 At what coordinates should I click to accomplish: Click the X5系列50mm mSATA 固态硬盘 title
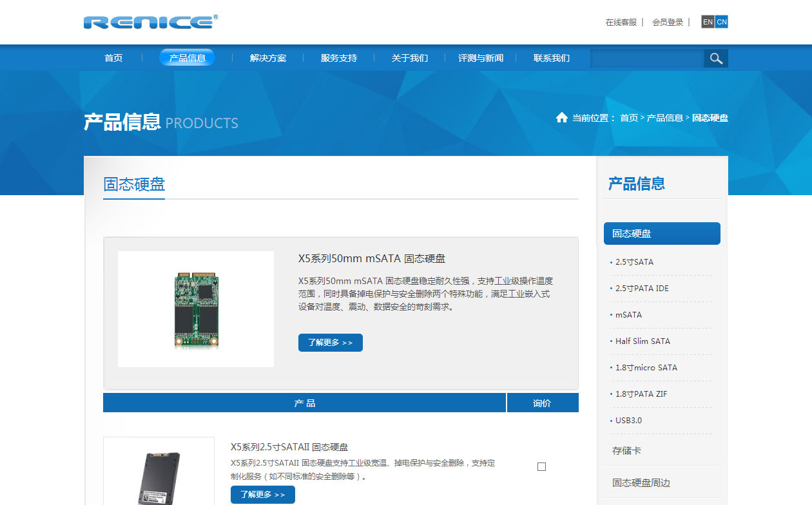pos(372,258)
